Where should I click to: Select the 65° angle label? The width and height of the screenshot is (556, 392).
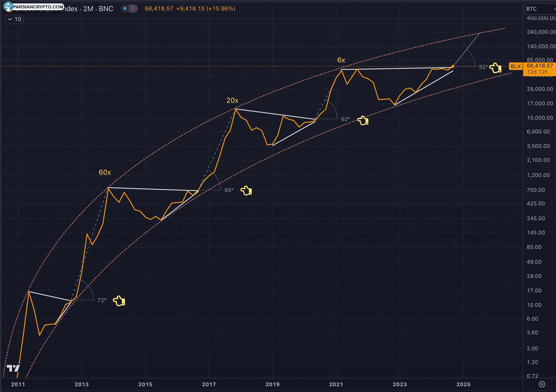229,190
